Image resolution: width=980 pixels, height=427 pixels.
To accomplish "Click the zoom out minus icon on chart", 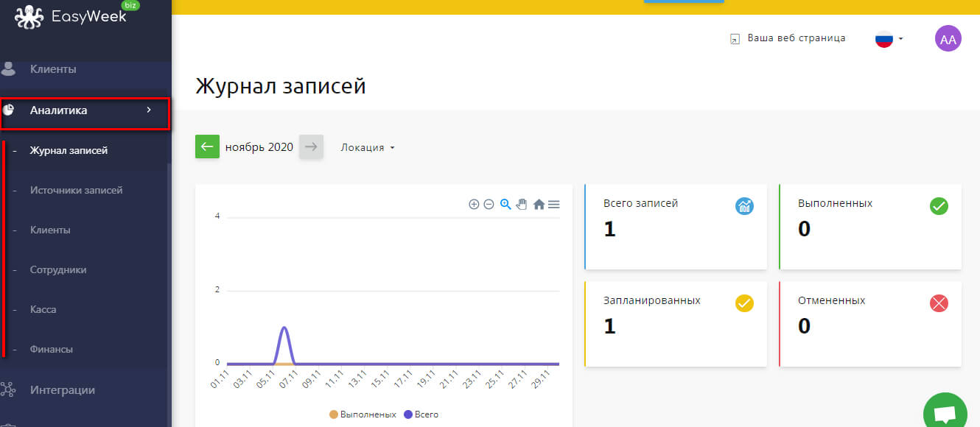I will point(489,205).
